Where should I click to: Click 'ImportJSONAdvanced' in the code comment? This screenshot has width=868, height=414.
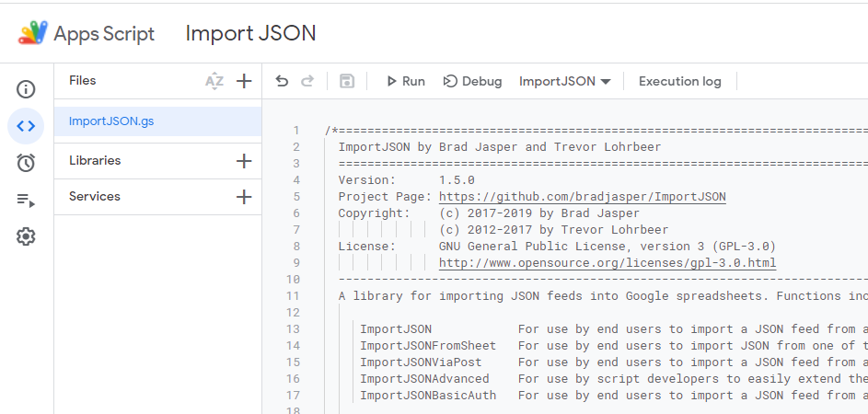click(424, 379)
